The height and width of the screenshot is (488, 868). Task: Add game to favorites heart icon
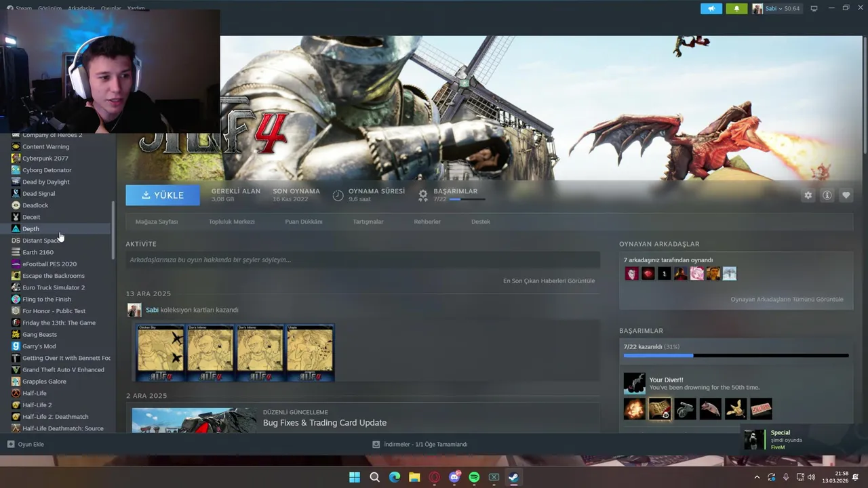coord(846,195)
